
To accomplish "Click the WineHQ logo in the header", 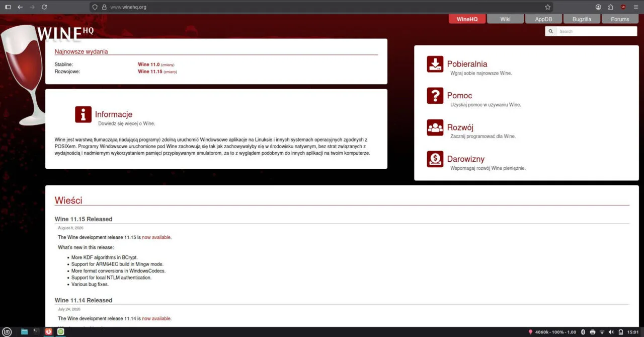I will (x=65, y=33).
